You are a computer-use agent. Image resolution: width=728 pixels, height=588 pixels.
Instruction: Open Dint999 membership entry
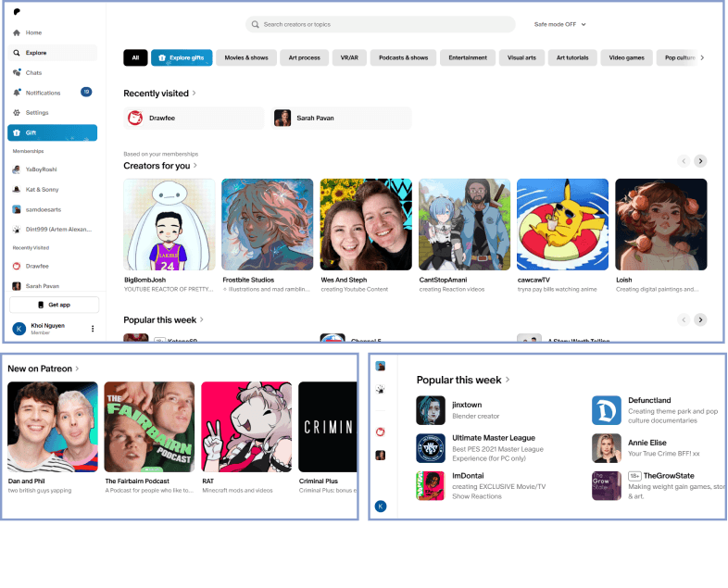coord(53,230)
